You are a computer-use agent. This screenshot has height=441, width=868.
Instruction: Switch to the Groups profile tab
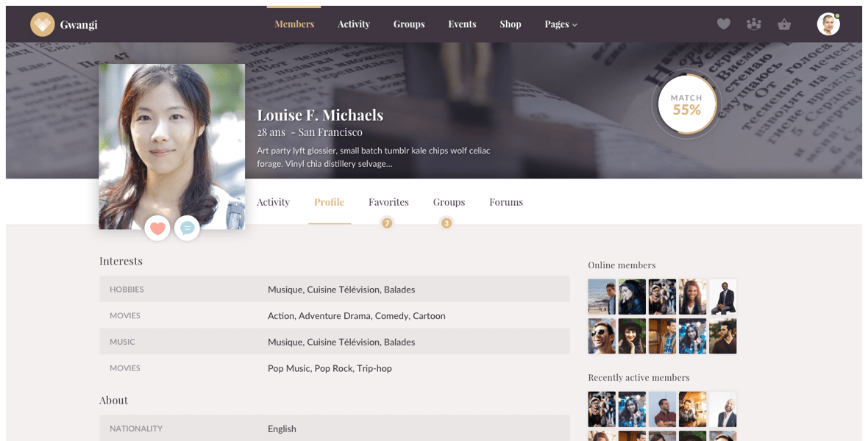point(449,202)
